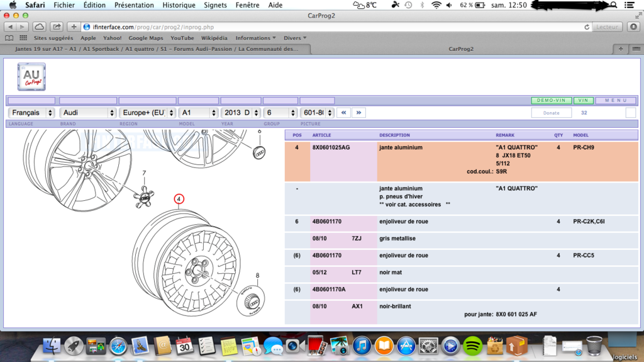Click the Share icon in Safari's toolbar
This screenshot has width=644, height=362.
click(57, 27)
